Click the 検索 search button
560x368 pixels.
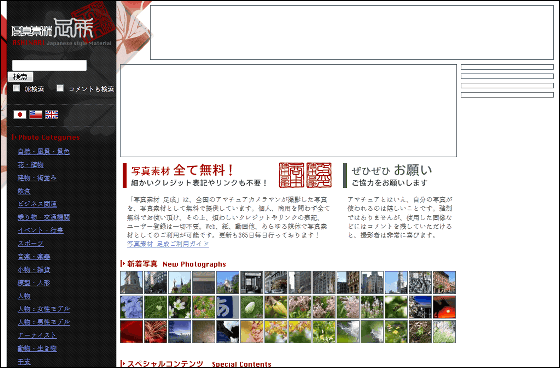(x=20, y=77)
